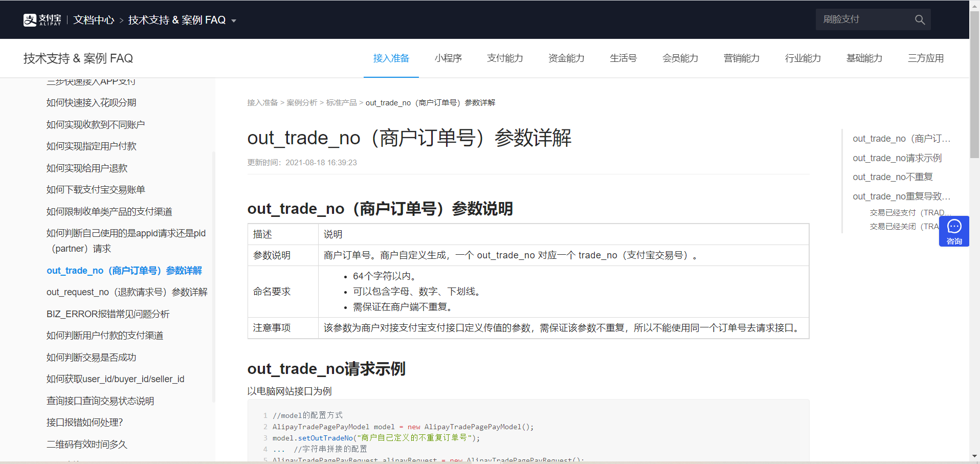Open 如何实现收款到不同账户 in sidebar

tap(96, 125)
